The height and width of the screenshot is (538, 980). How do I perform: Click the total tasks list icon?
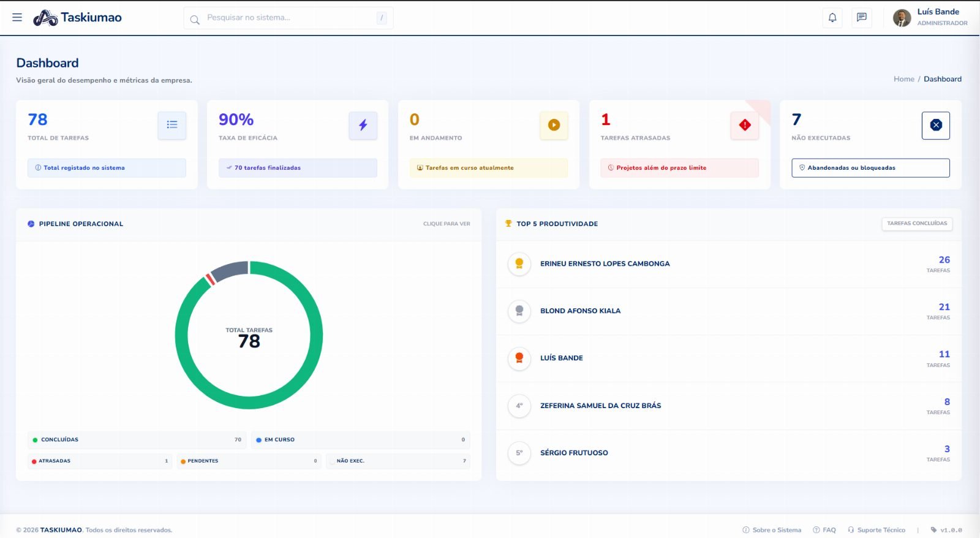(172, 125)
